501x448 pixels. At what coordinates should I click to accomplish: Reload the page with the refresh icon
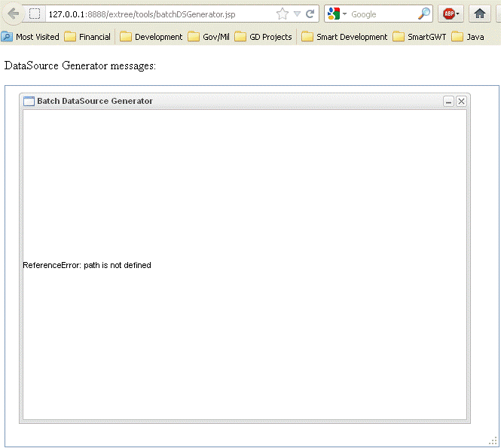pos(310,14)
